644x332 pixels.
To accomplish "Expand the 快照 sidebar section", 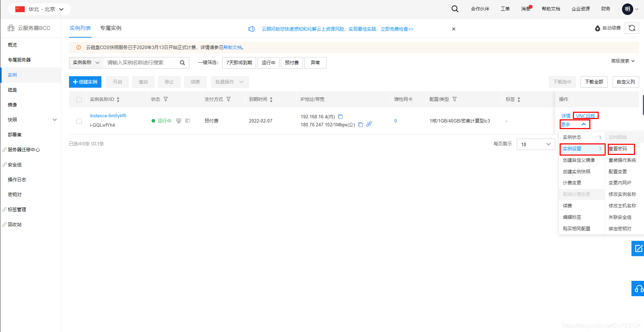I will [x=55, y=120].
